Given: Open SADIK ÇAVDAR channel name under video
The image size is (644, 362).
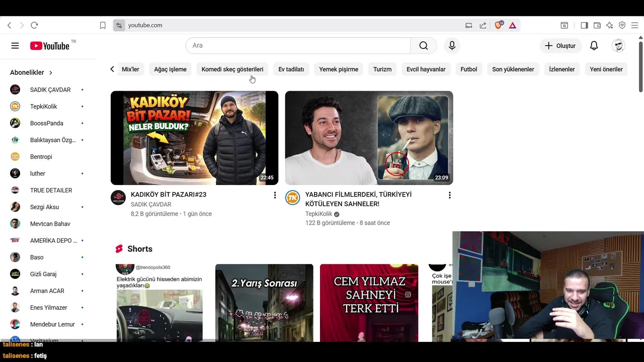Looking at the screenshot, I should (x=151, y=205).
